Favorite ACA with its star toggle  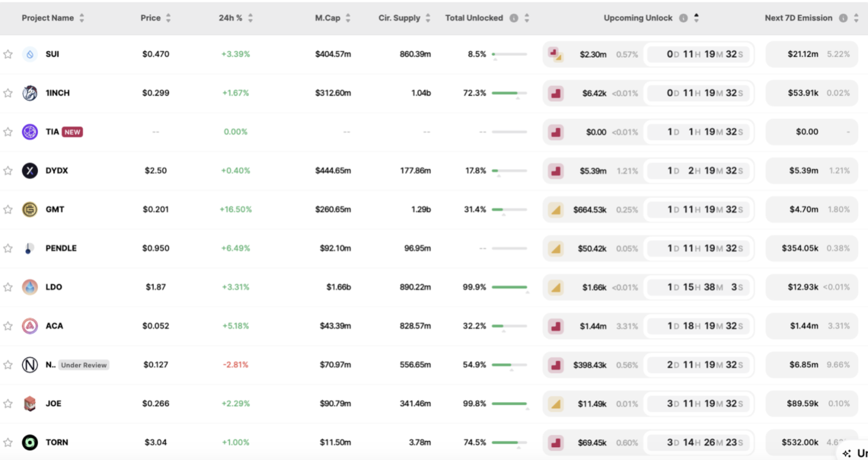click(8, 326)
